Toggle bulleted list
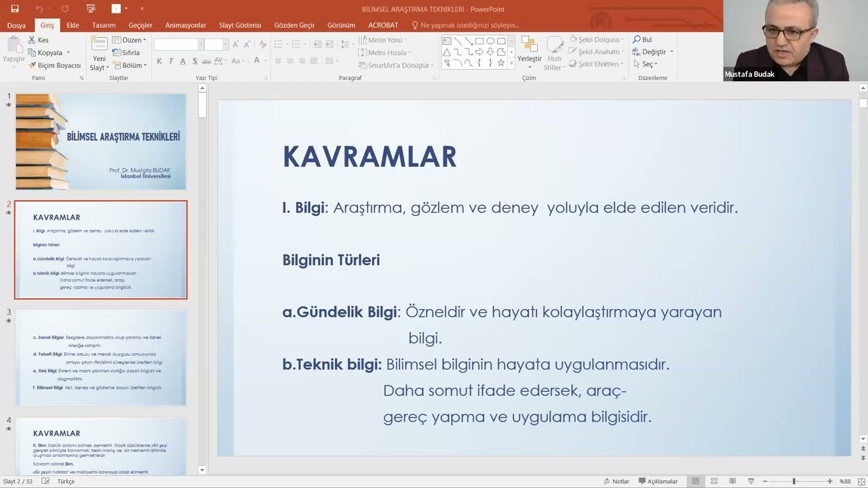This screenshot has height=488, width=868. [278, 44]
